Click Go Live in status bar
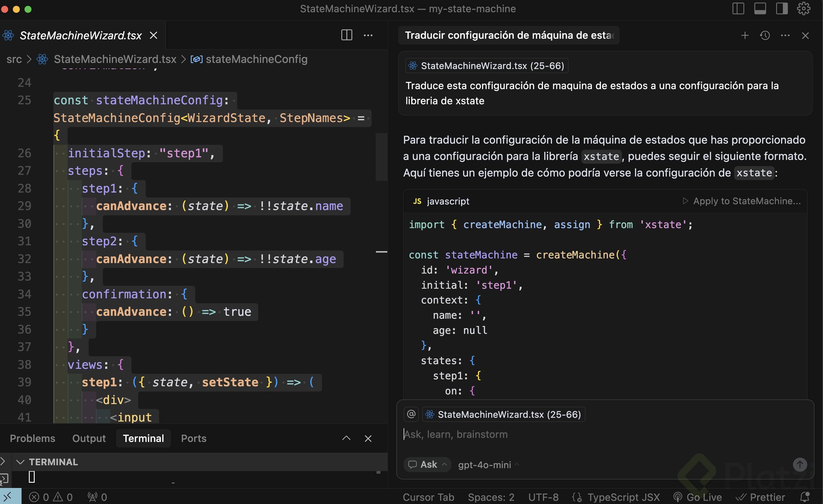 coord(697,497)
